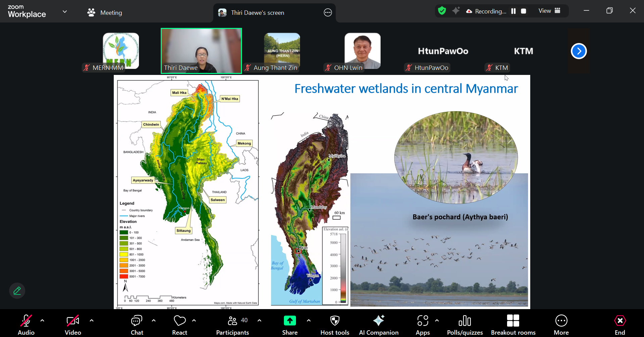Screen dimensions: 644x337
Task: Open the Participants list
Action: click(x=233, y=325)
